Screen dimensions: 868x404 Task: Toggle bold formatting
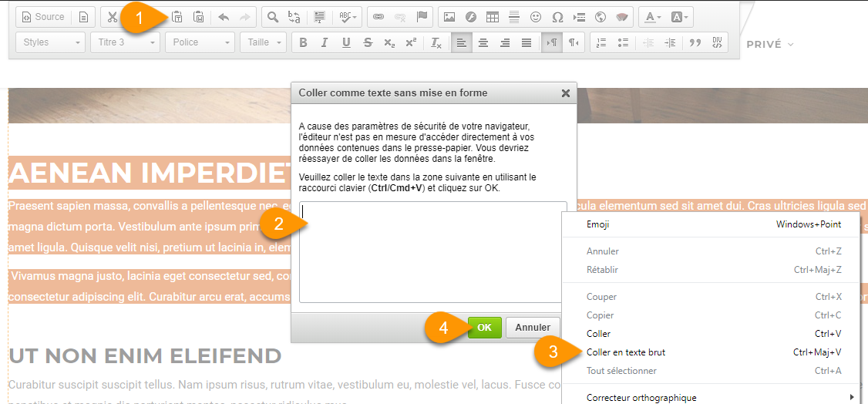point(303,42)
